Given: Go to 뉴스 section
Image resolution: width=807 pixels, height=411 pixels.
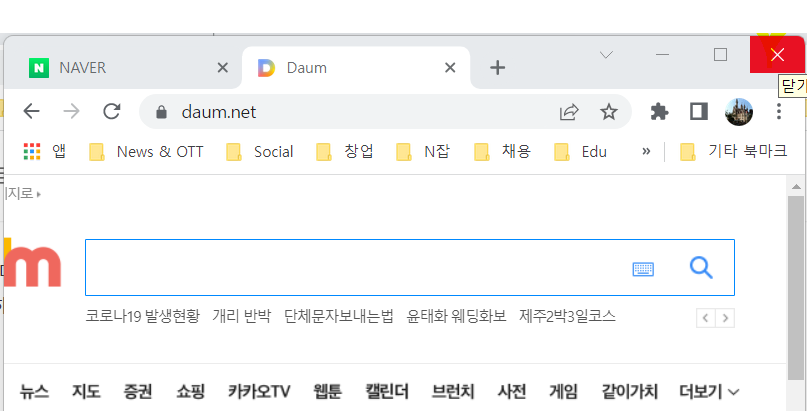Looking at the screenshot, I should pyautogui.click(x=34, y=392).
